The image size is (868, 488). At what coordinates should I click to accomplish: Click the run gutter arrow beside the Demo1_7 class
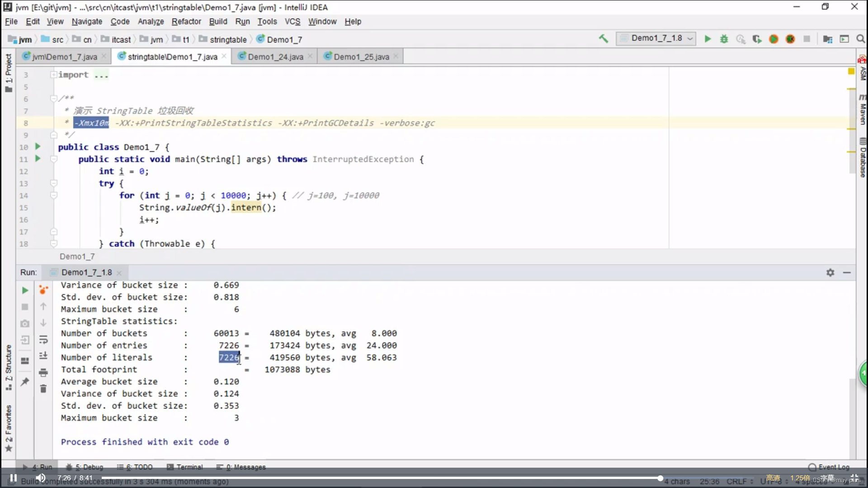[x=38, y=146]
